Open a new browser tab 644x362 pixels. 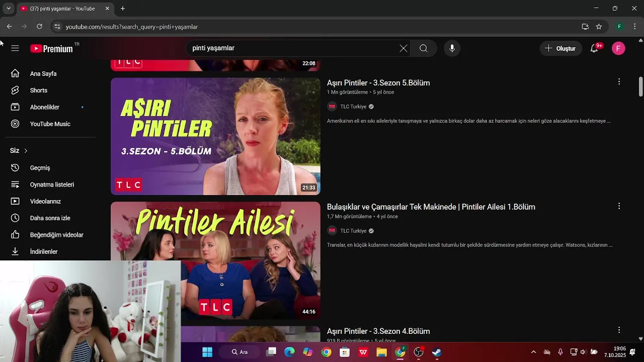tap(123, 9)
